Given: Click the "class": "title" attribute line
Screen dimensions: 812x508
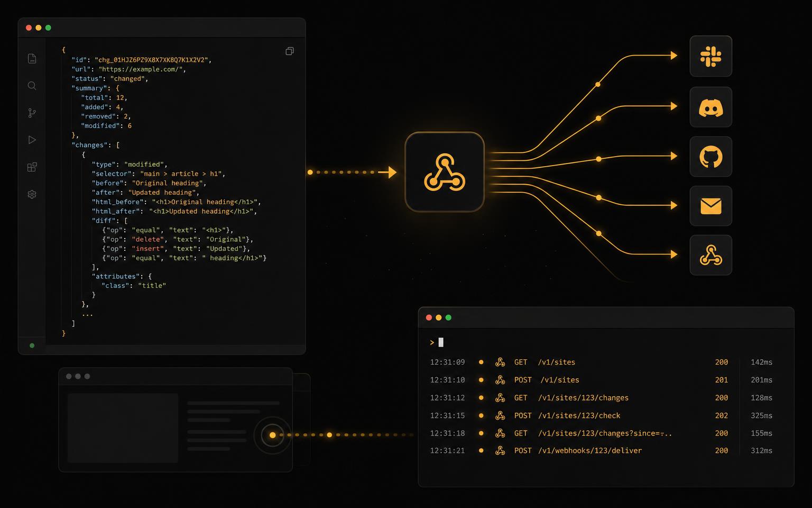Looking at the screenshot, I should [x=134, y=285].
